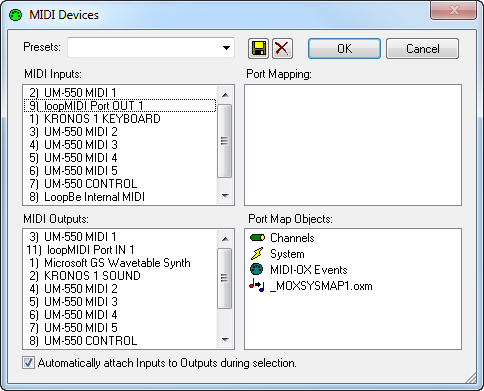
Task: Click the System lightning bolt icon
Action: tap(257, 254)
